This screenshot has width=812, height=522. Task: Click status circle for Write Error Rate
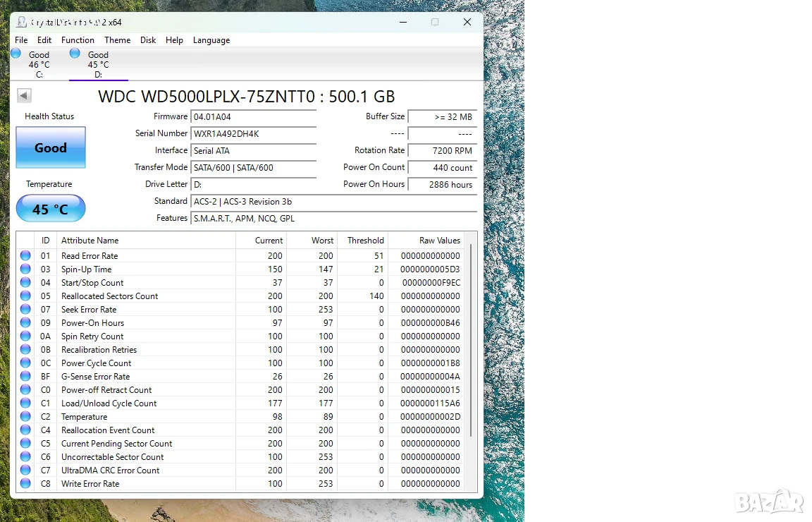[x=25, y=484]
